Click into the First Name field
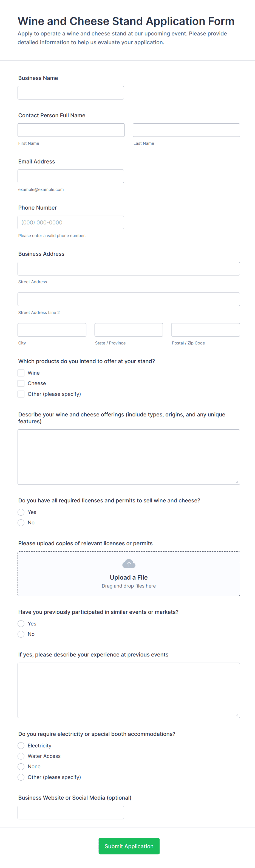Viewport: 255px width, 868px height. (71, 130)
